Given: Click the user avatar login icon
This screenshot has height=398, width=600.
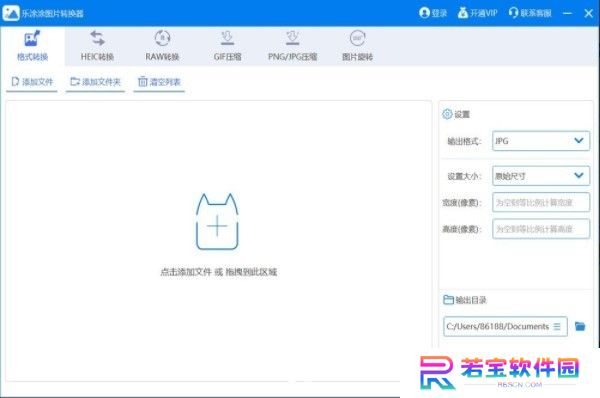Looking at the screenshot, I should point(424,13).
